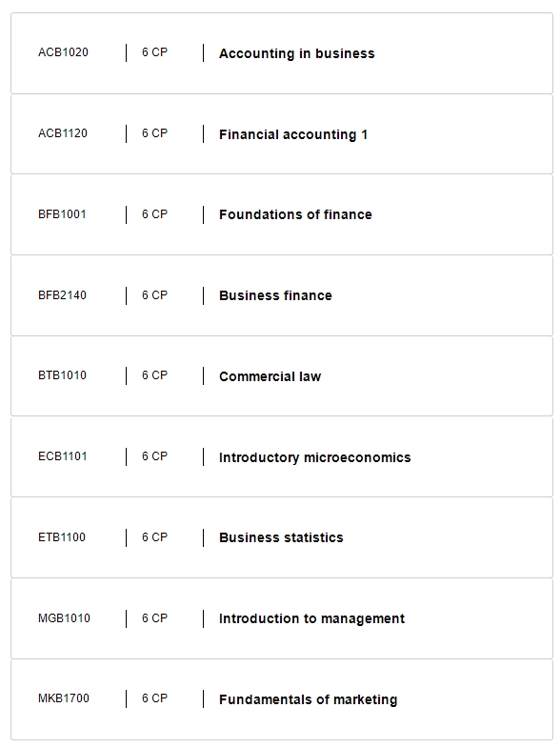Image resolution: width=560 pixels, height=748 pixels.
Task: Open Introductory microeconomics unit
Action: tap(314, 457)
